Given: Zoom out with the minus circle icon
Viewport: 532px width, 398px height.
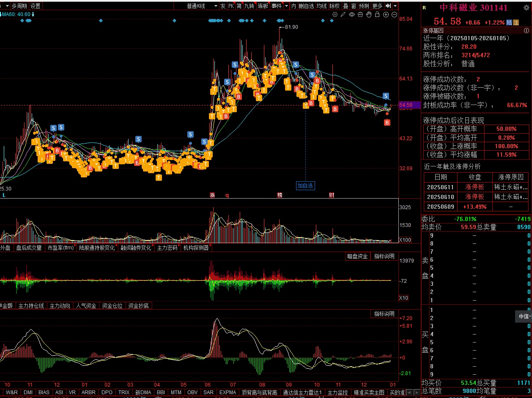Looking at the screenshot, I should (x=394, y=14).
